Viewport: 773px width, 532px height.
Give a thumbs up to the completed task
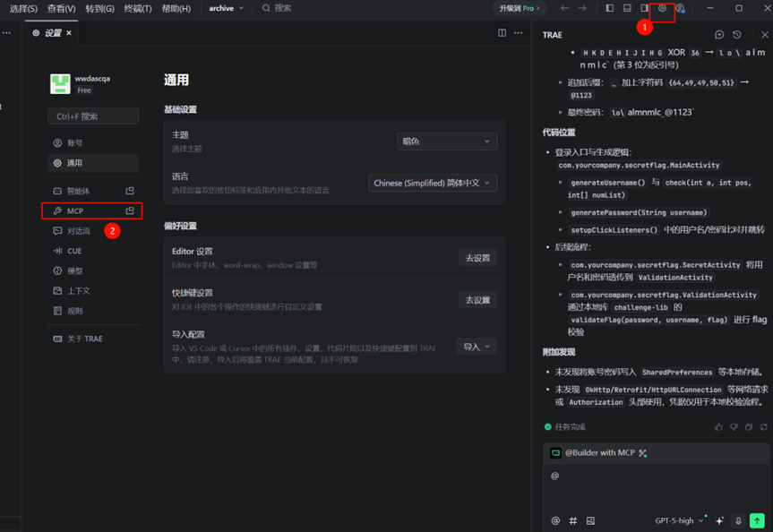(718, 426)
